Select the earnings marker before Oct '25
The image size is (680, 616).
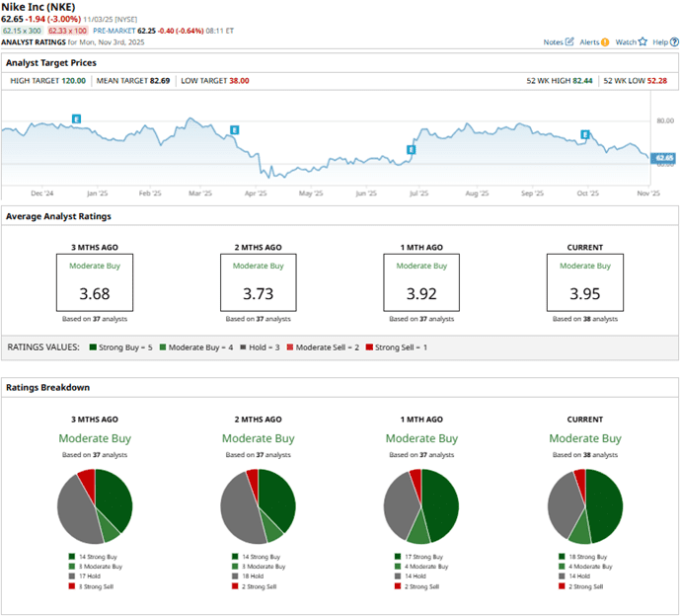[585, 134]
